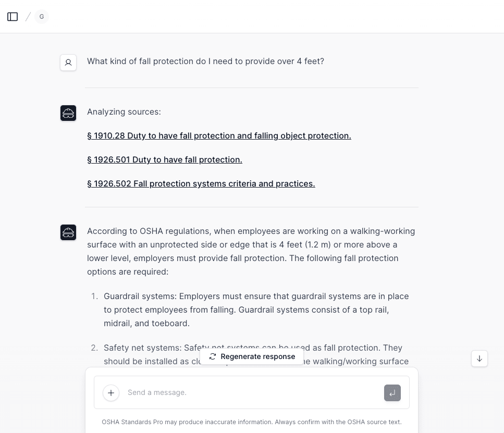Viewport: 504px width, 433px height.
Task: Jump to bottom with the down-arrow button
Action: tap(480, 358)
